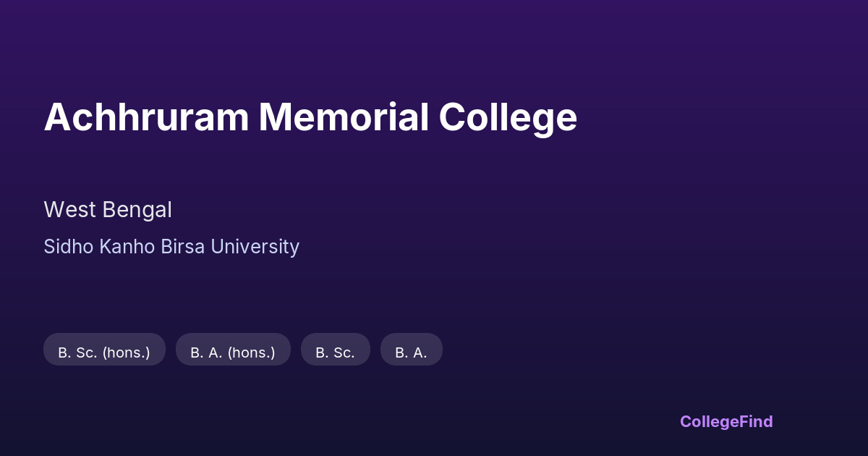Select the B. Sc. (hons.) course tag

104,352
